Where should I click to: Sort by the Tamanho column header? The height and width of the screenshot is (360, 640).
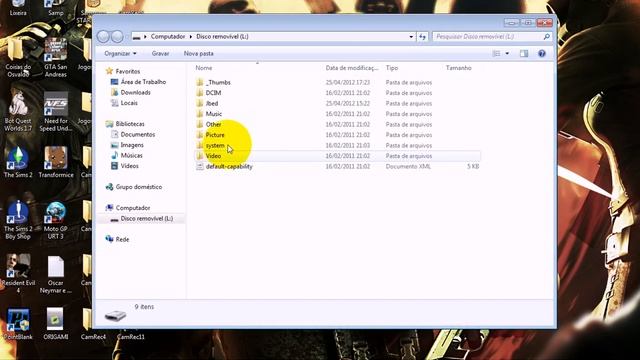point(458,68)
